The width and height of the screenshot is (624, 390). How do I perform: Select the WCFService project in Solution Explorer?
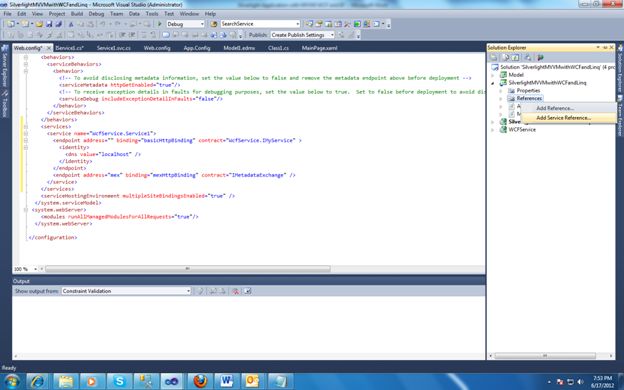coord(522,130)
